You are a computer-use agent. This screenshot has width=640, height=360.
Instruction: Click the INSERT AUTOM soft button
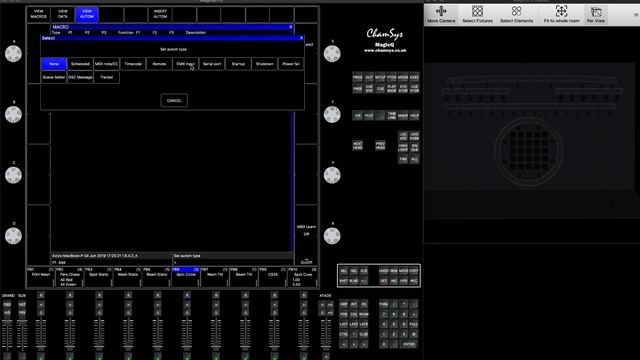pyautogui.click(x=160, y=14)
